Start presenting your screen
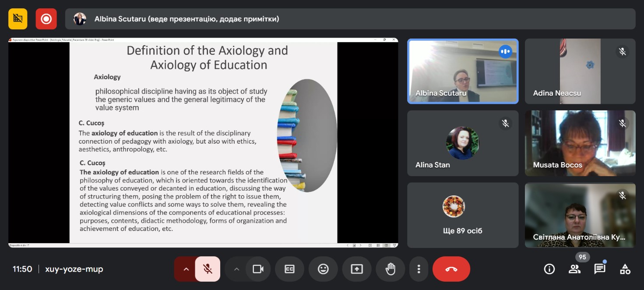 357,269
